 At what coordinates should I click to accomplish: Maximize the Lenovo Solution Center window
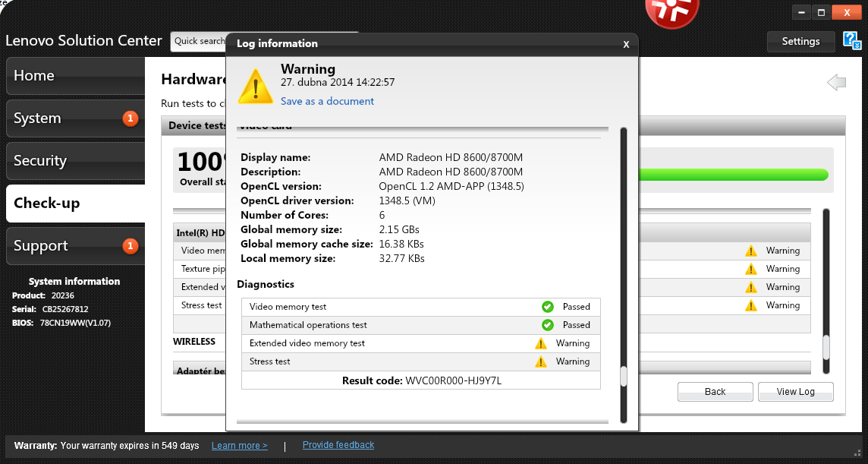click(821, 12)
